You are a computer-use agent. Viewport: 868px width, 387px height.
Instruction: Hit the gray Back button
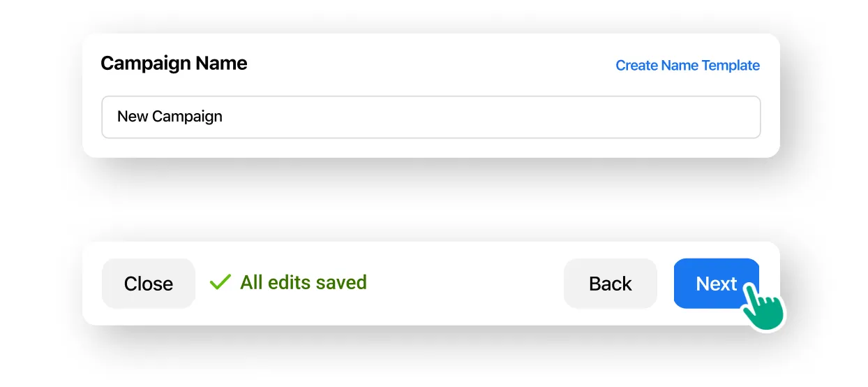(610, 284)
